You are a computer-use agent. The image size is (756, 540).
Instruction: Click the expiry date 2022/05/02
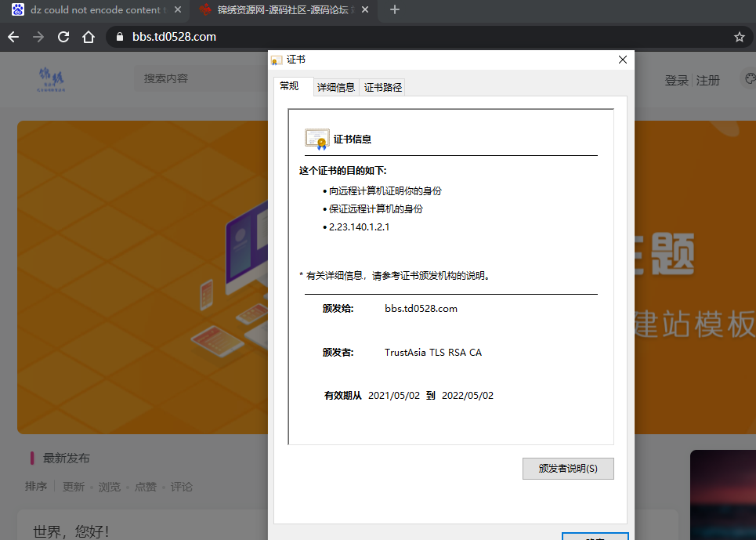(468, 396)
